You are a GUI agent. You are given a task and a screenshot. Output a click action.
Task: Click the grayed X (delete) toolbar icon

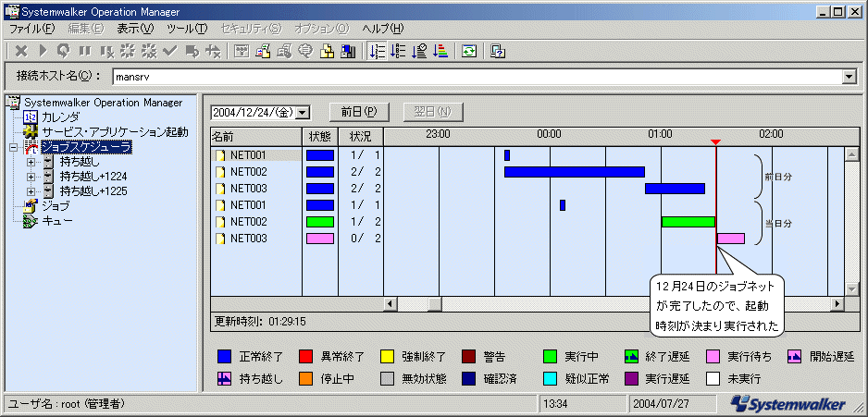21,52
